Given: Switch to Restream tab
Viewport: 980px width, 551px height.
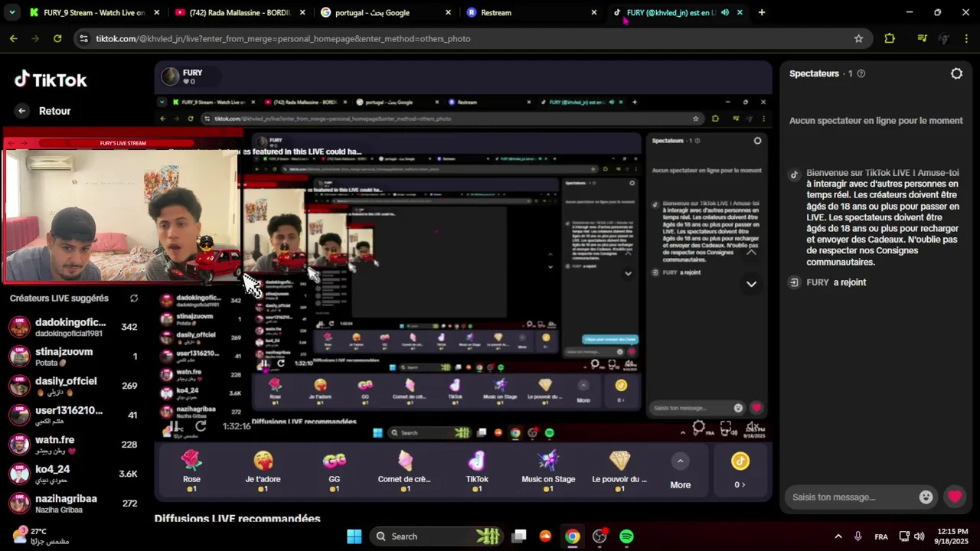Looking at the screenshot, I should pos(531,12).
